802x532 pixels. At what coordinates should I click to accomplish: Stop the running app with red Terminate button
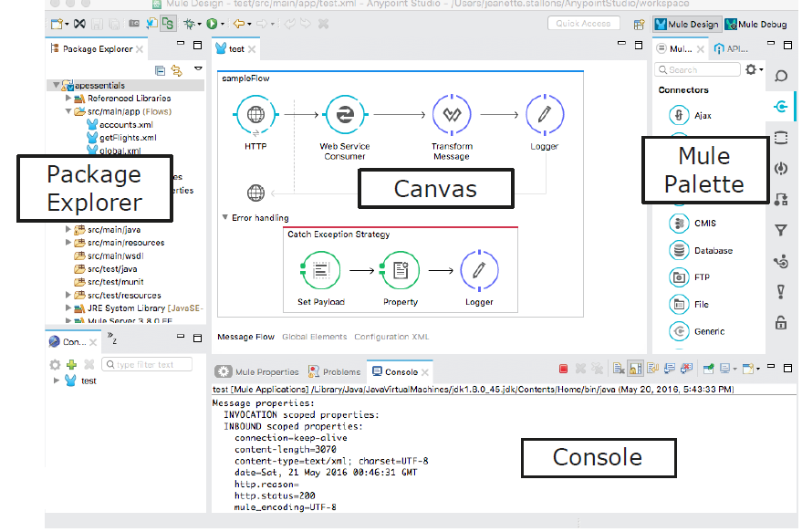pyautogui.click(x=563, y=369)
